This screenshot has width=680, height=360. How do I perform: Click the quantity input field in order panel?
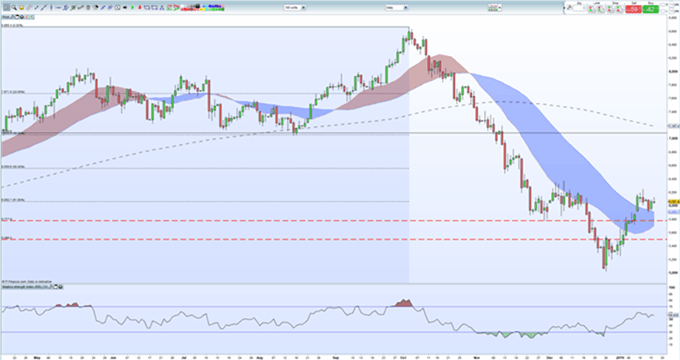[x=579, y=9]
